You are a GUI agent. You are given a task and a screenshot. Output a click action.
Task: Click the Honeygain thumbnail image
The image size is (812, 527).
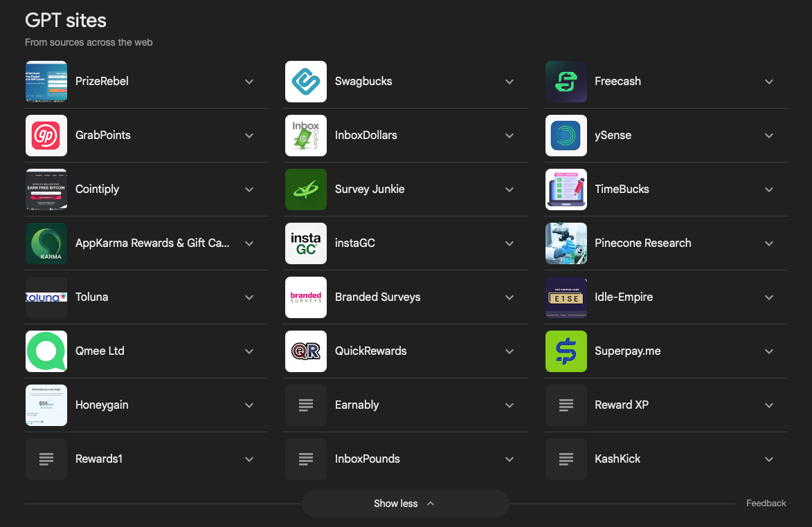[46, 405]
